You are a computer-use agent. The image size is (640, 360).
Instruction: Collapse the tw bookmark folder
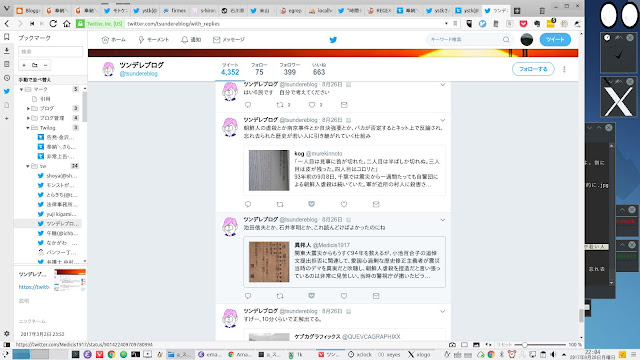click(28, 166)
